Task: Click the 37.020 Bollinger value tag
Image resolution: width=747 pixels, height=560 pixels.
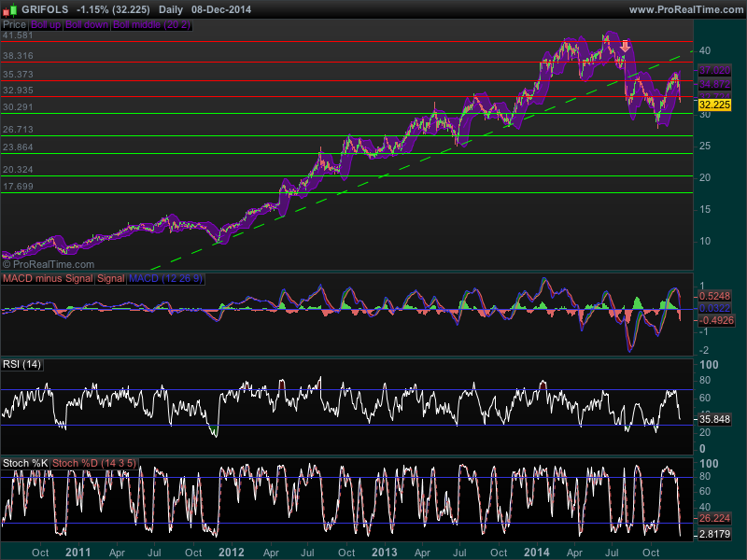Action: click(714, 71)
